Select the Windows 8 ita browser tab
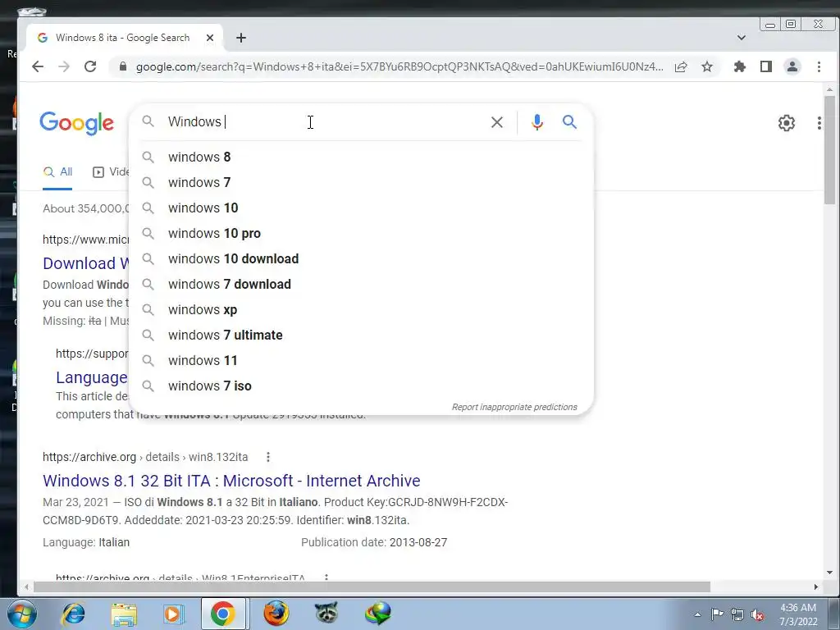Viewport: 840px width, 630px height. point(123,38)
